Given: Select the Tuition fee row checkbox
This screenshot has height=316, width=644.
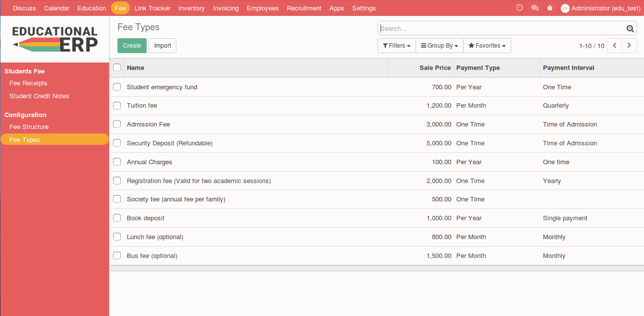Looking at the screenshot, I should click(x=117, y=106).
